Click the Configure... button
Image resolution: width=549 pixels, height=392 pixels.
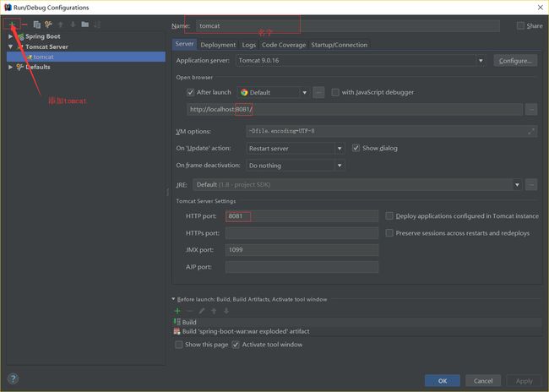pyautogui.click(x=515, y=61)
